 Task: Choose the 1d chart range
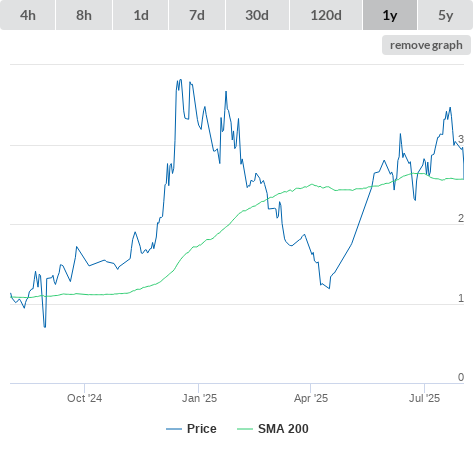(141, 15)
